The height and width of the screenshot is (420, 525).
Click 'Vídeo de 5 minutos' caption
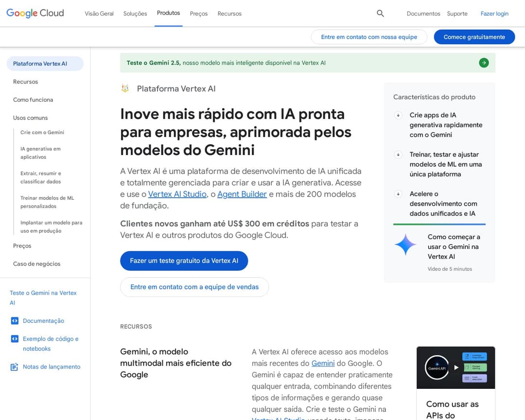(450, 269)
